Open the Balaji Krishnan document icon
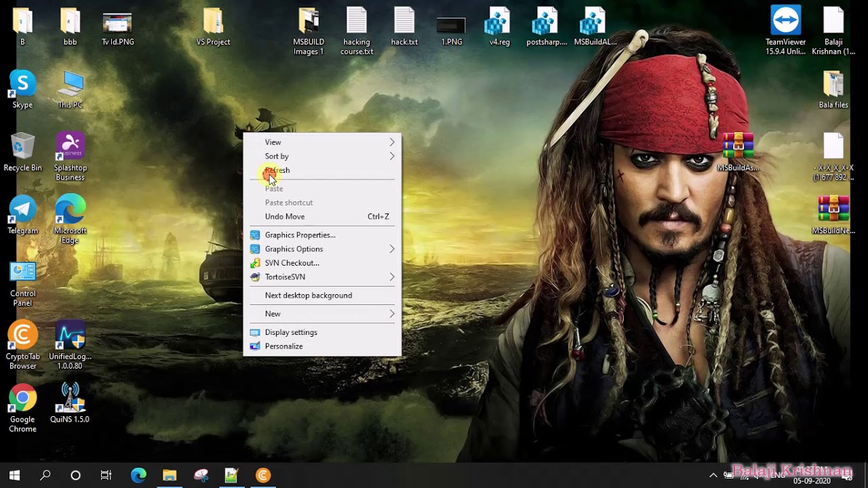The height and width of the screenshot is (488, 868). point(833,20)
